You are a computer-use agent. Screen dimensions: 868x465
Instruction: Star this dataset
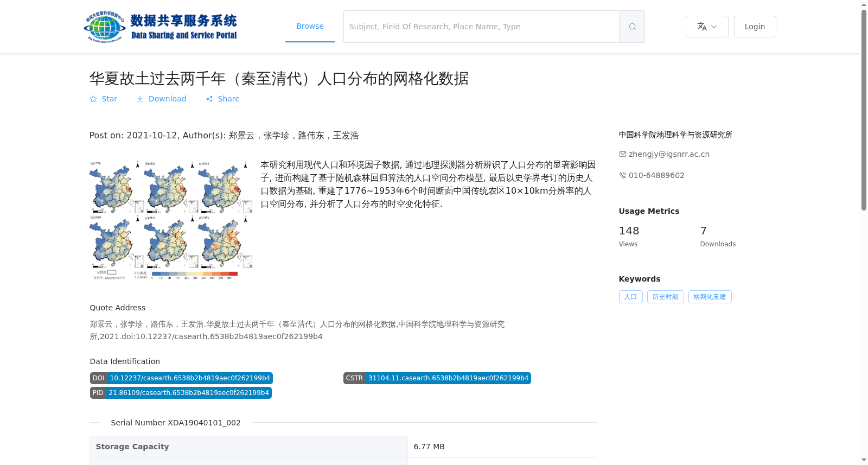[104, 99]
